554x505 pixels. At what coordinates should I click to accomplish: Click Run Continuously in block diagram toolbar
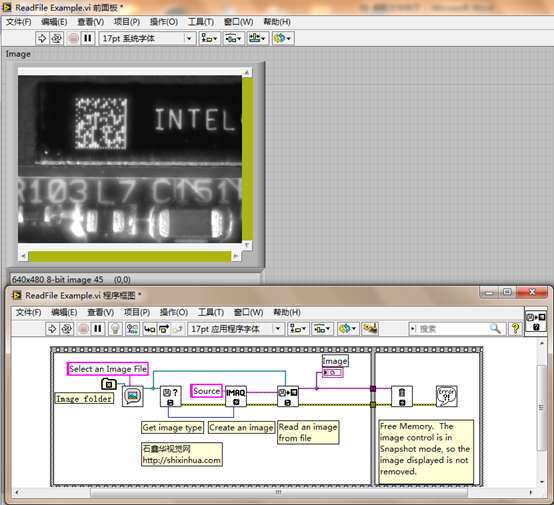point(66,329)
